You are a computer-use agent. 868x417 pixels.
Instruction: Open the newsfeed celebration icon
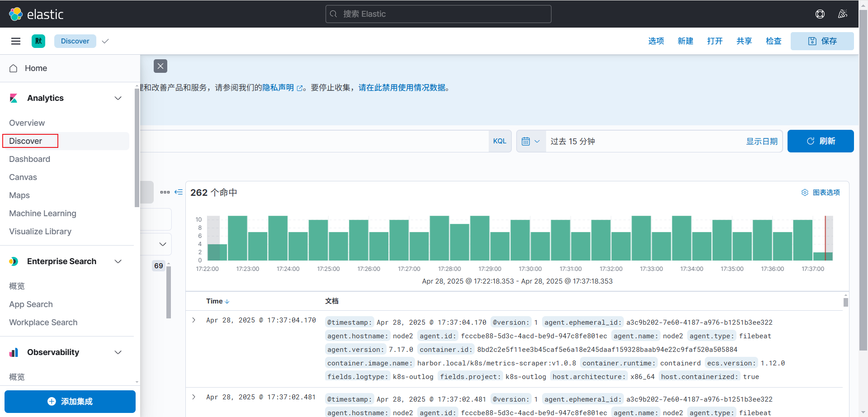pyautogui.click(x=843, y=14)
